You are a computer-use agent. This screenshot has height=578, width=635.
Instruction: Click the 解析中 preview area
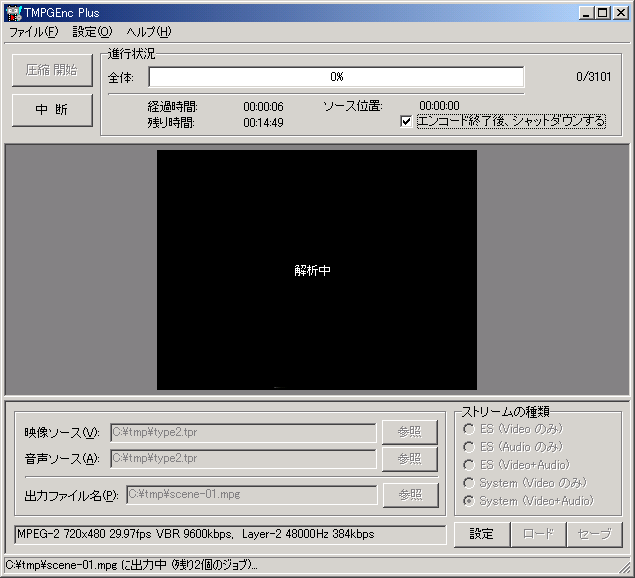317,270
